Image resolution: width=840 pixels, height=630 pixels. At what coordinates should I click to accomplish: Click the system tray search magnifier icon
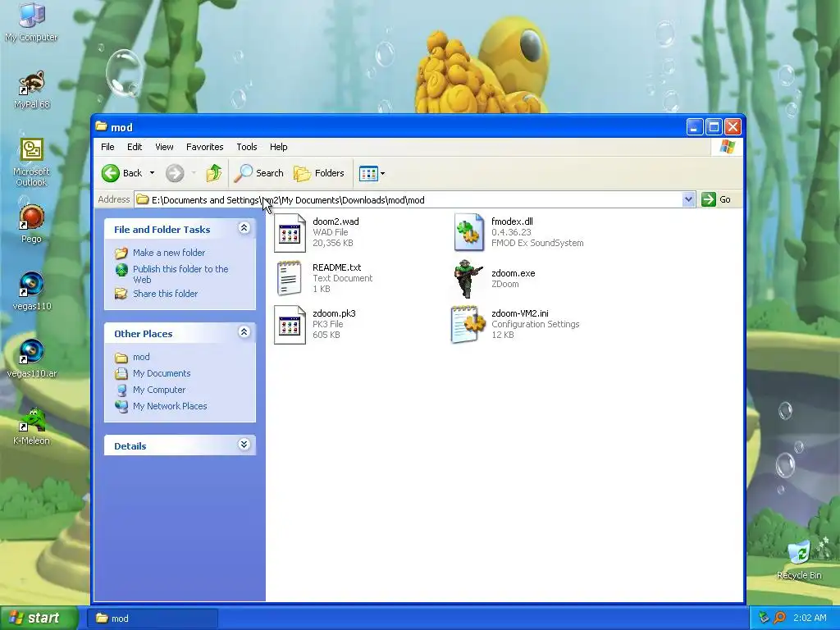pyautogui.click(x=779, y=618)
